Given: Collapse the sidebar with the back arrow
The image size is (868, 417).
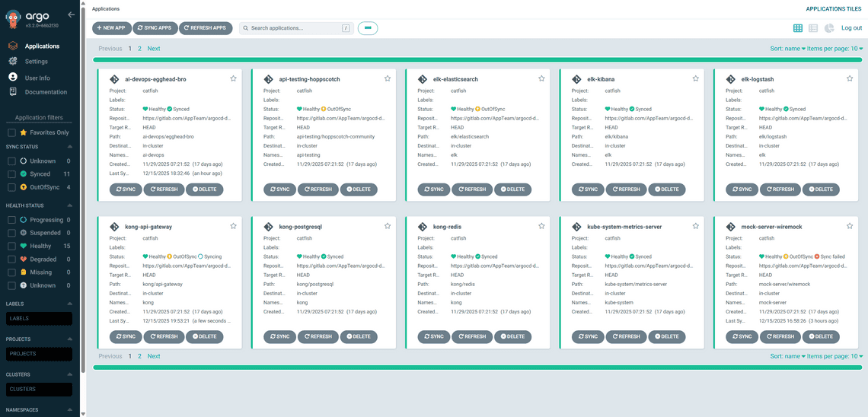Looking at the screenshot, I should click(x=71, y=14).
